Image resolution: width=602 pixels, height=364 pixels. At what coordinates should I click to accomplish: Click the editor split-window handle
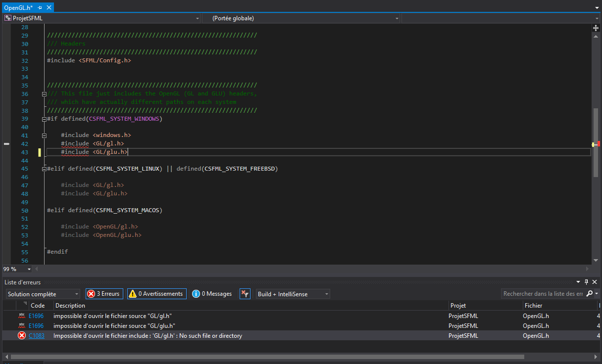point(596,28)
